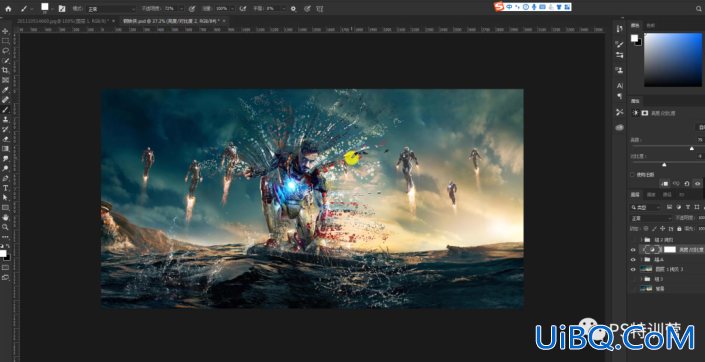705x362 pixels.
Task: Switch to the Swatches tab beside Color
Action: (x=650, y=26)
